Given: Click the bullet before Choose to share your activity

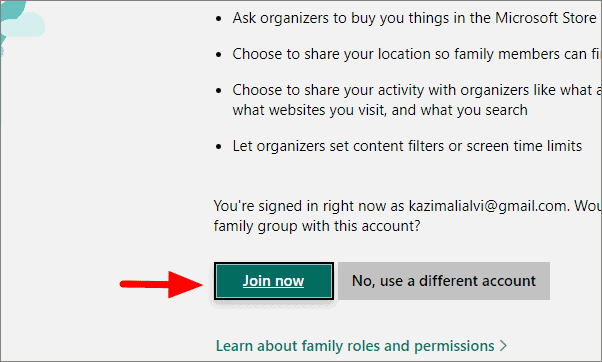Looking at the screenshot, I should [x=219, y=91].
